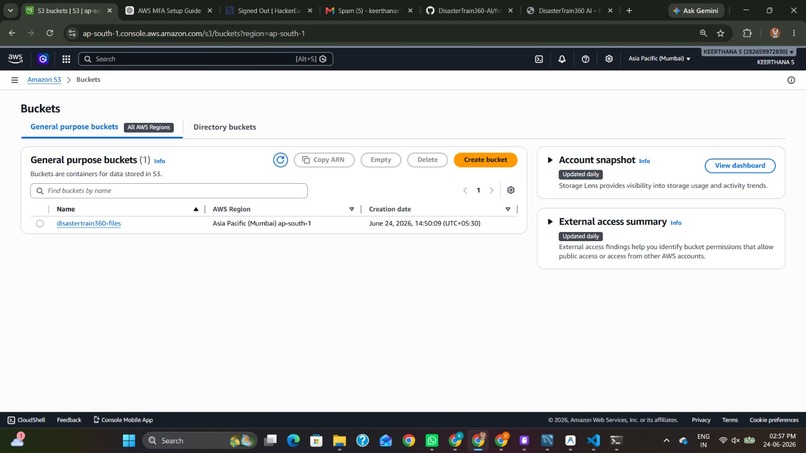The image size is (806, 453).
Task: Open the Amazon Q assistant icon
Action: (x=43, y=59)
